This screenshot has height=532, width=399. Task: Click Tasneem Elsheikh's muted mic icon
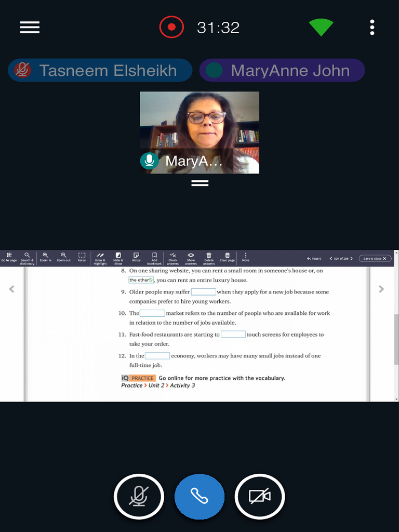[23, 70]
